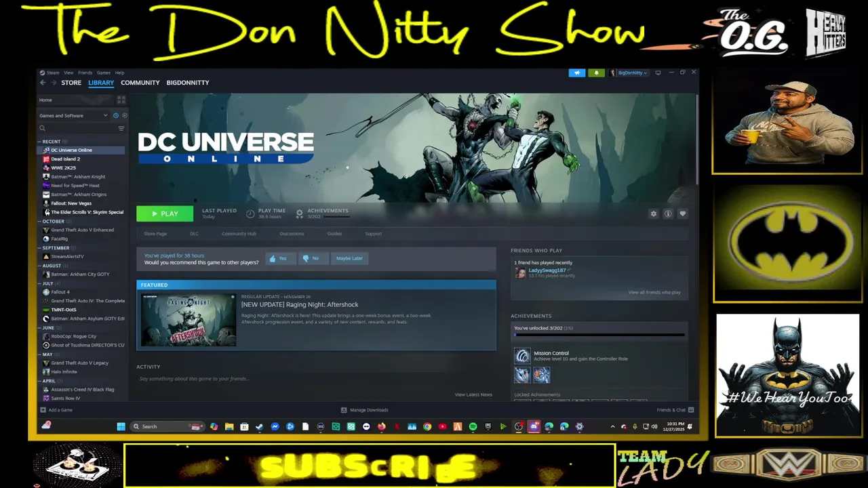Click unlocked achievements progress bar
Screen dimensions: 868x488
(599, 335)
